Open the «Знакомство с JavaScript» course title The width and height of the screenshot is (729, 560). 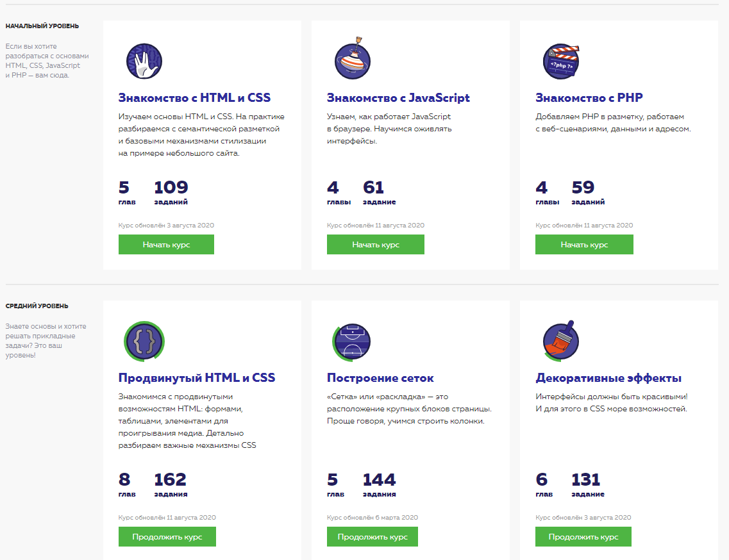point(398,98)
